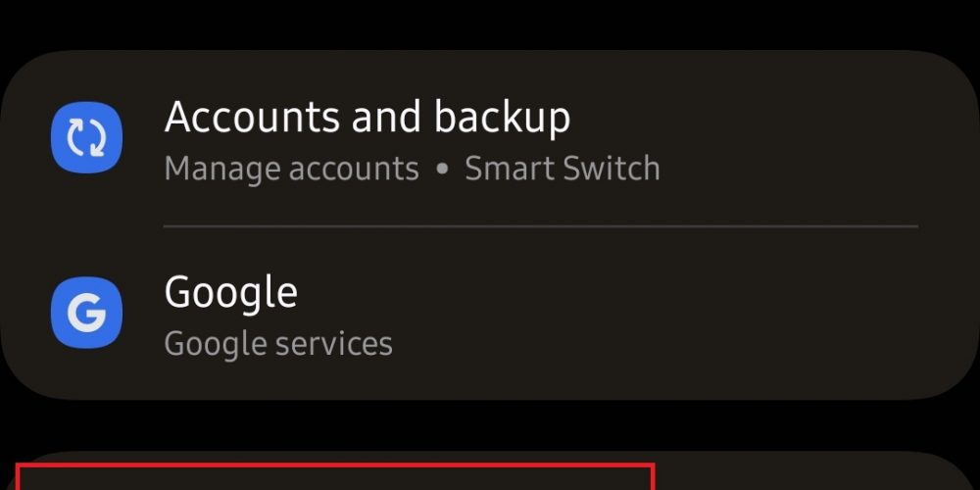Open Accounts and backup settings title

coord(367,118)
